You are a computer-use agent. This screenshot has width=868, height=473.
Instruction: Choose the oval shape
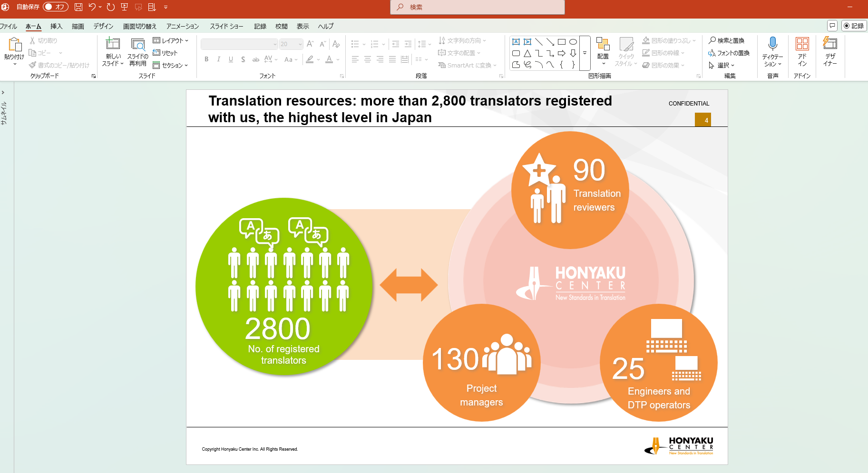(x=573, y=42)
